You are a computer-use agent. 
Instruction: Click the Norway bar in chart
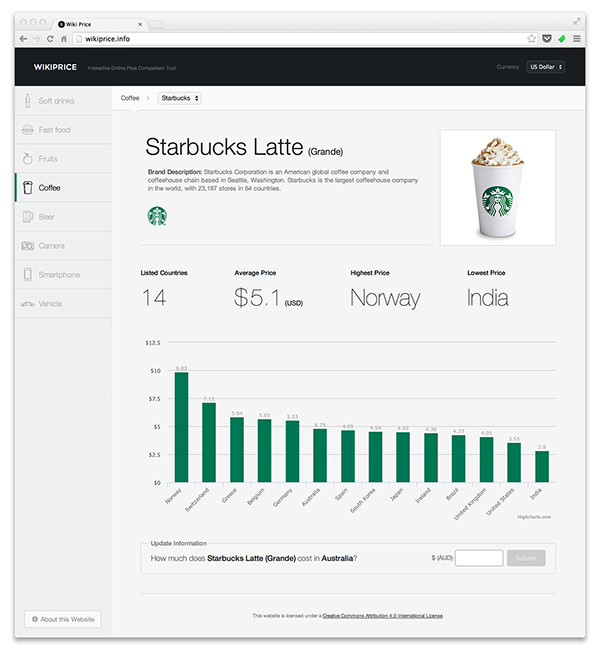coord(181,427)
